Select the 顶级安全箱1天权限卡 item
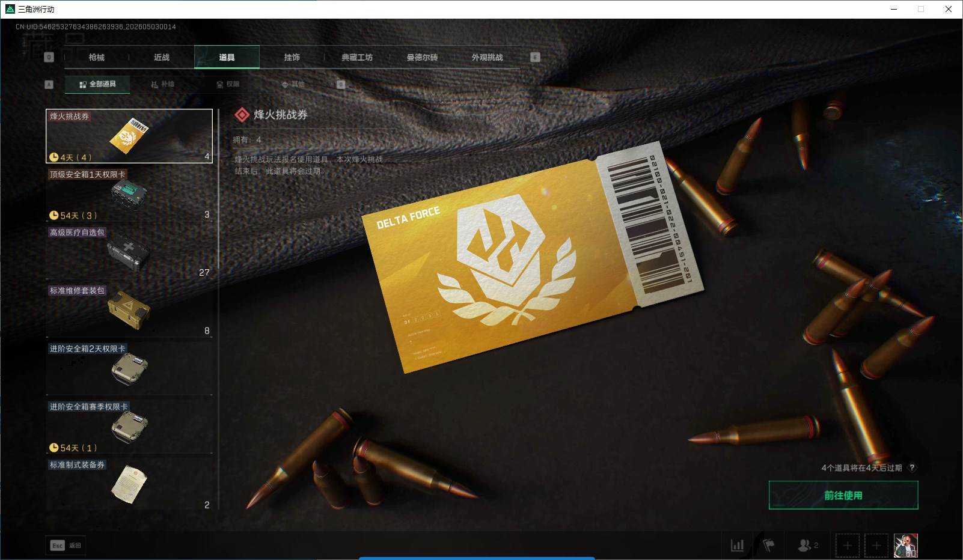This screenshot has height=560, width=963. click(129, 194)
